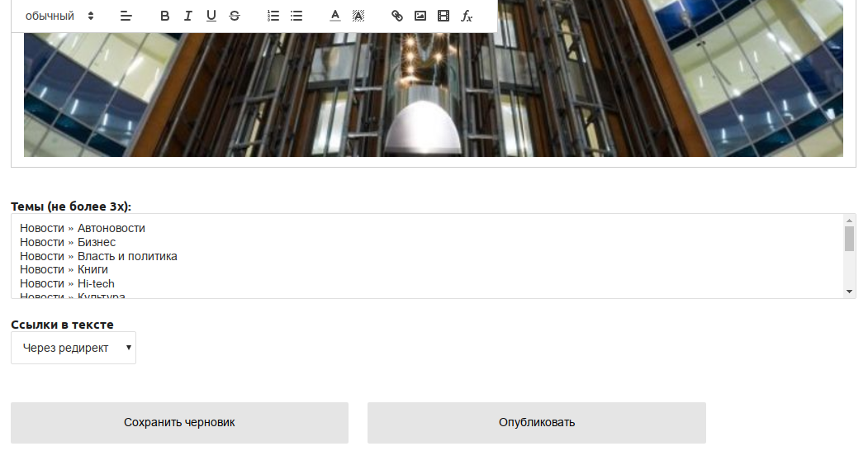Toggle italic formatting

(x=187, y=16)
